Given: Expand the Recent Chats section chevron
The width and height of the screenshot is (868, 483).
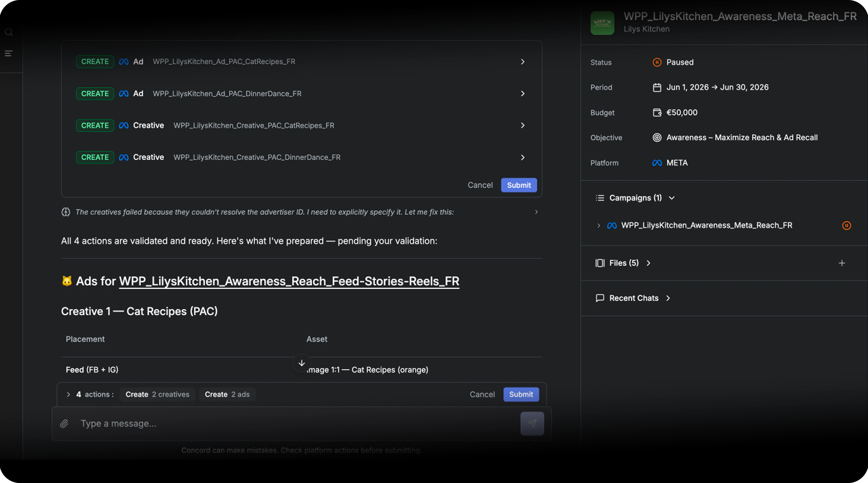Looking at the screenshot, I should pyautogui.click(x=668, y=298).
